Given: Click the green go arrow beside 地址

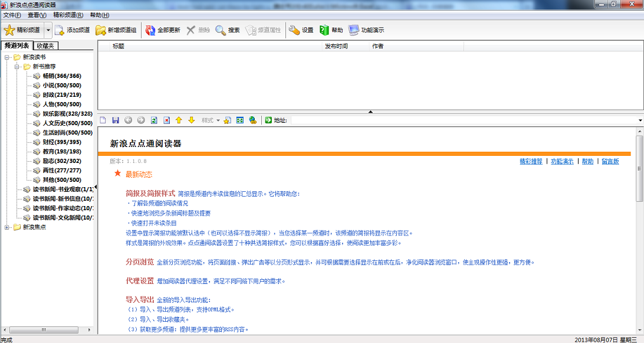Looking at the screenshot, I should click(268, 120).
